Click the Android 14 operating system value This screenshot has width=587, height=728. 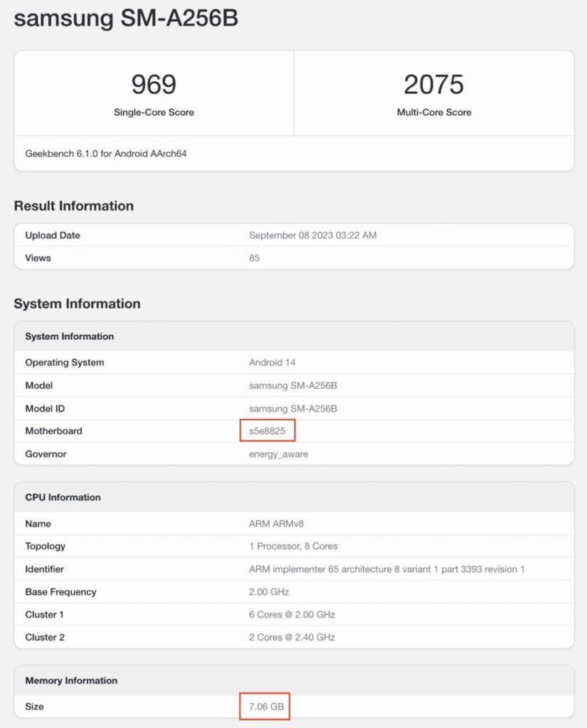[272, 363]
